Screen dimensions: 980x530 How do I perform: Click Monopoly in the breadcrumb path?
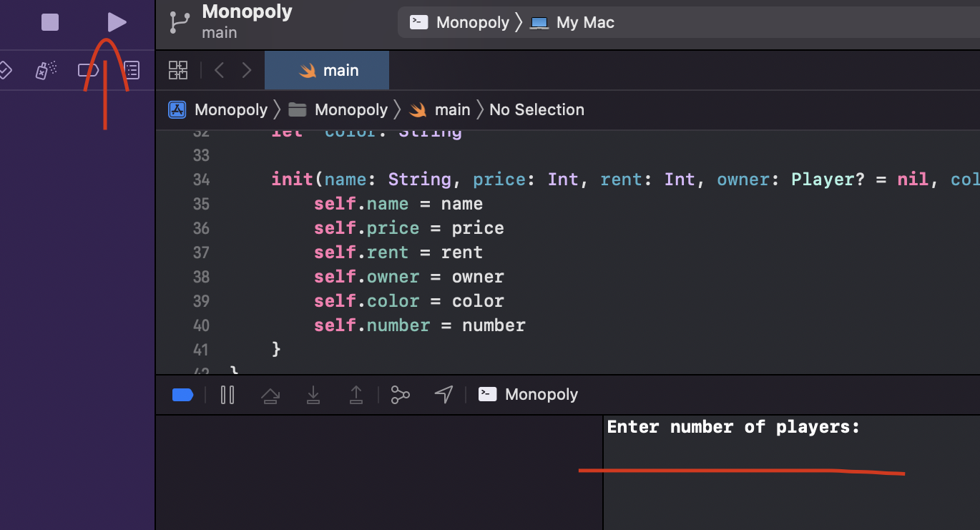point(230,109)
